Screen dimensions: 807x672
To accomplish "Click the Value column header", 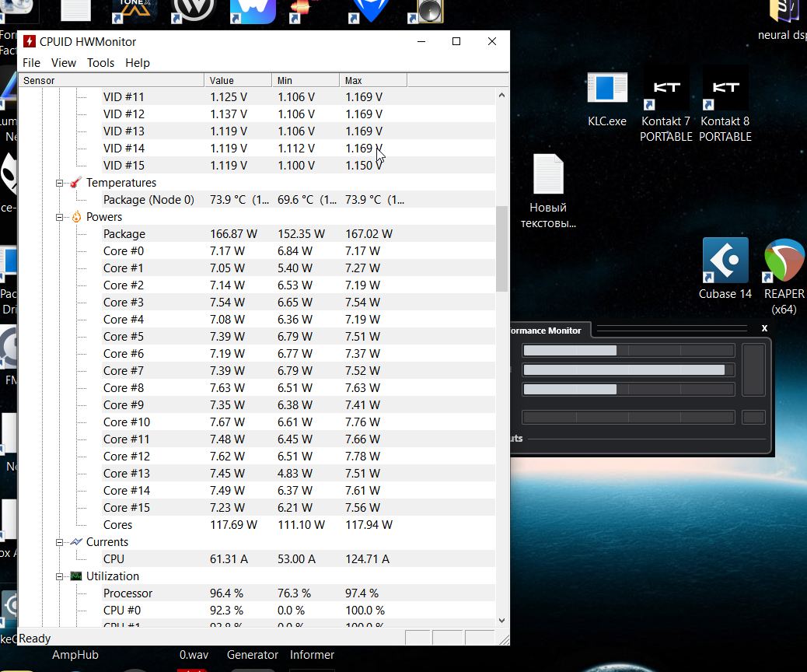I will [x=239, y=80].
